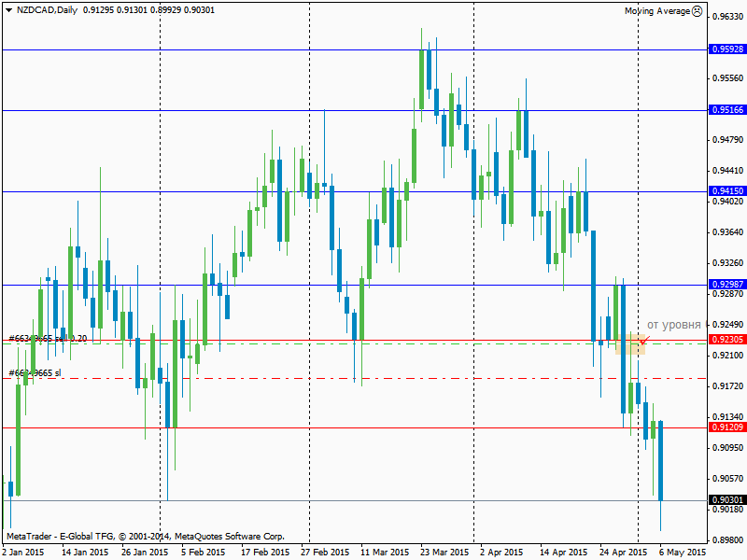Click the stop loss label #66349665 sl
Image resolution: width=747 pixels, height=560 pixels.
point(35,372)
